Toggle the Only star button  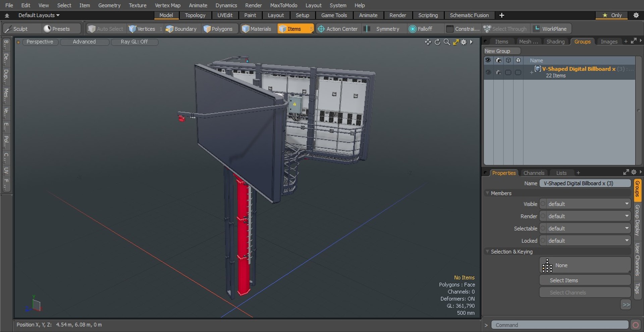pyautogui.click(x=612, y=15)
